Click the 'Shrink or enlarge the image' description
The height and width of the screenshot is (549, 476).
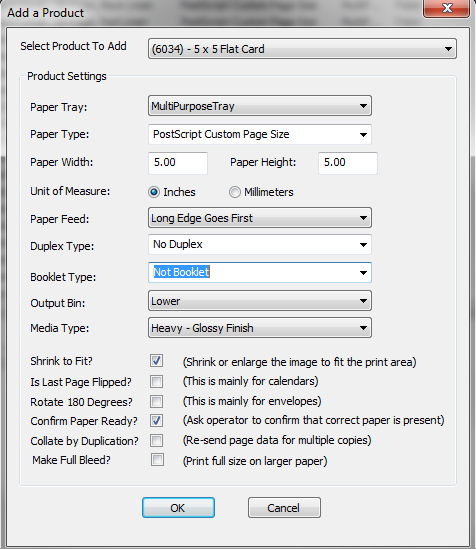point(300,362)
